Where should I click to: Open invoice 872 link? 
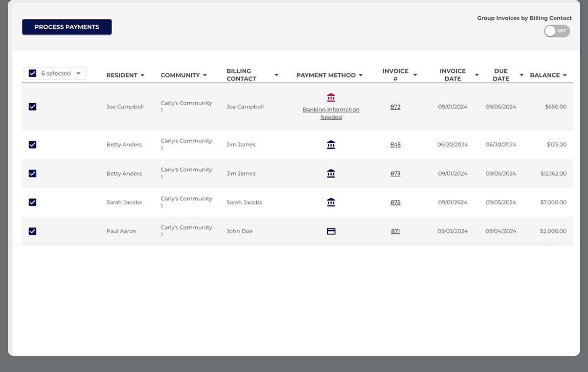[x=395, y=107]
